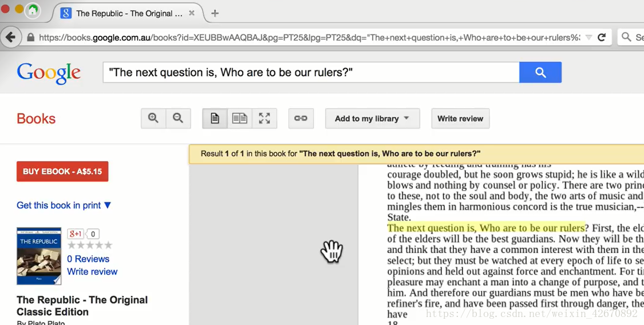Enter fullscreen reading mode

pyautogui.click(x=264, y=118)
